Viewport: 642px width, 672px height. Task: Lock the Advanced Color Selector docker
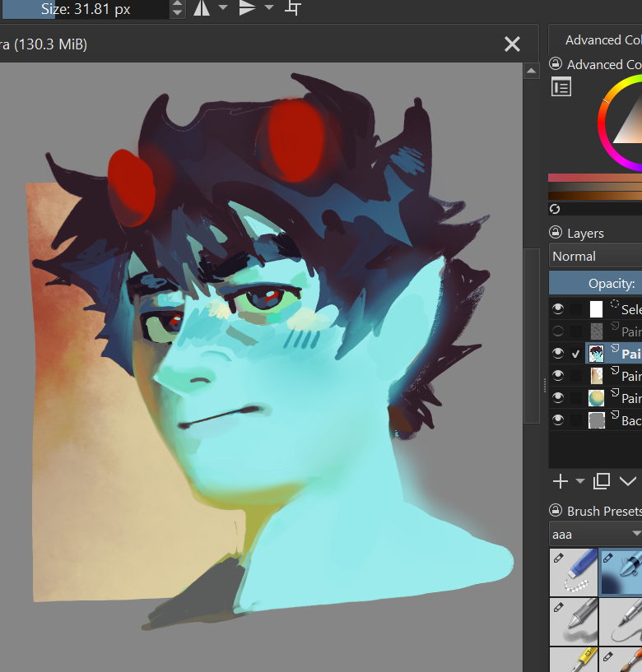[x=556, y=64]
